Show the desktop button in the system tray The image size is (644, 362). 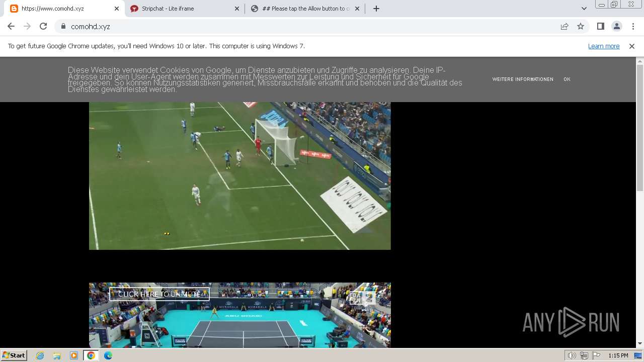coord(639,355)
